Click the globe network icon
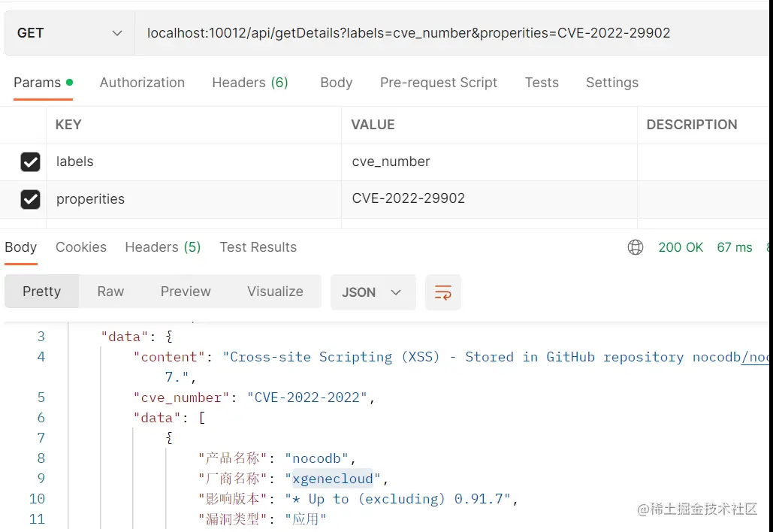773x532 pixels. click(x=636, y=247)
